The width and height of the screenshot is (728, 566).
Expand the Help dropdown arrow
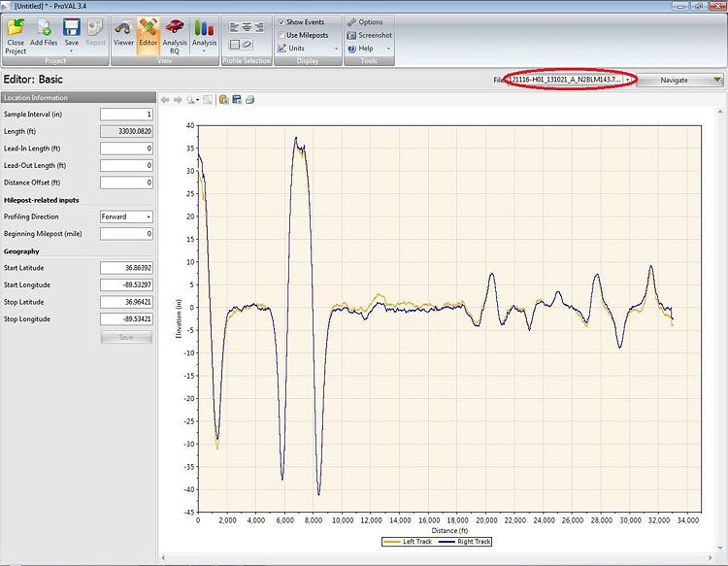[388, 49]
